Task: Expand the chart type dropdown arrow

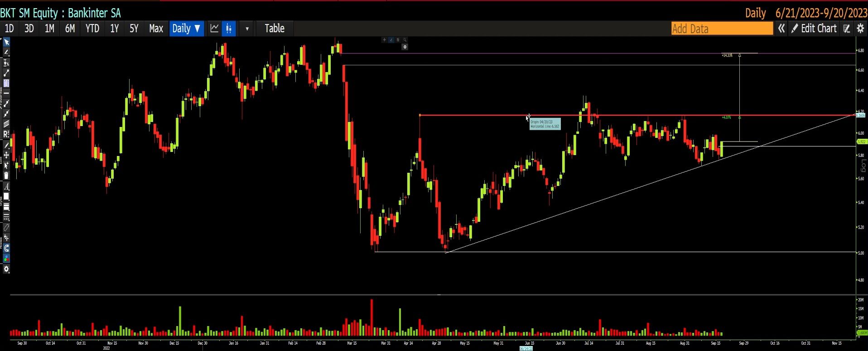Action: tap(247, 29)
